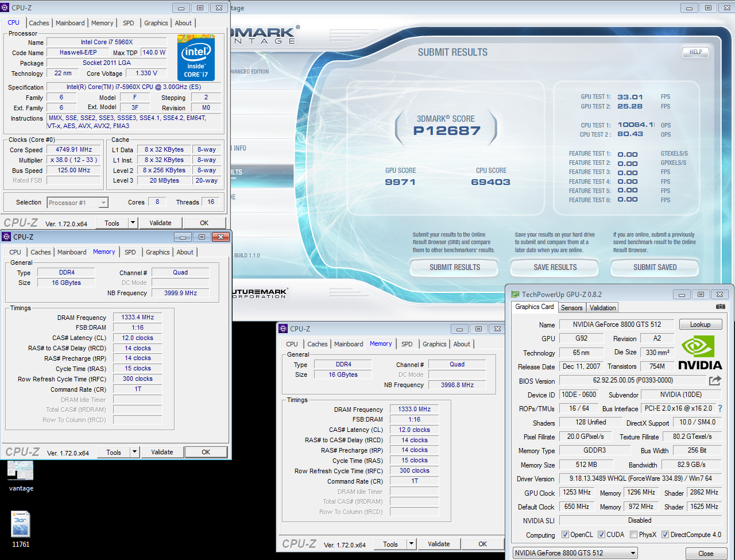The height and width of the screenshot is (560, 735).
Task: Click the Specification field i7-5960X CPU @ 3.00GHz
Action: point(134,87)
